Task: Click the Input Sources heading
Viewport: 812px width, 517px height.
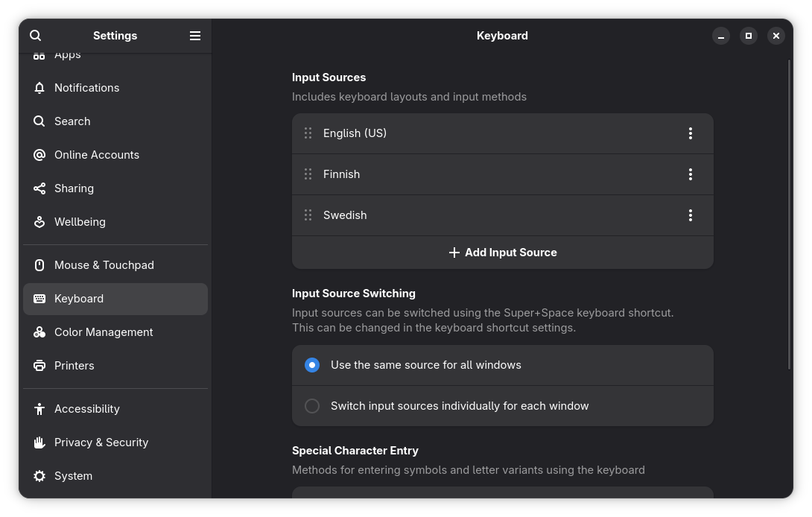Action: click(x=329, y=77)
